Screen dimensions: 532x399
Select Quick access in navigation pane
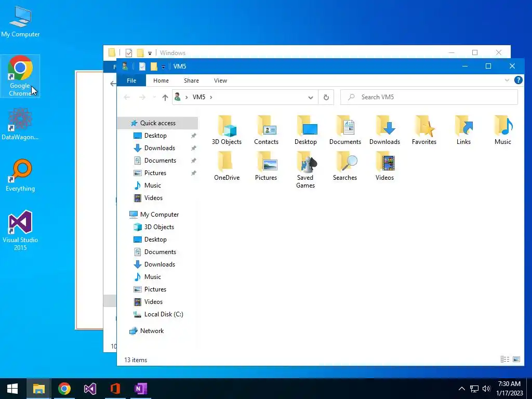tap(158, 123)
